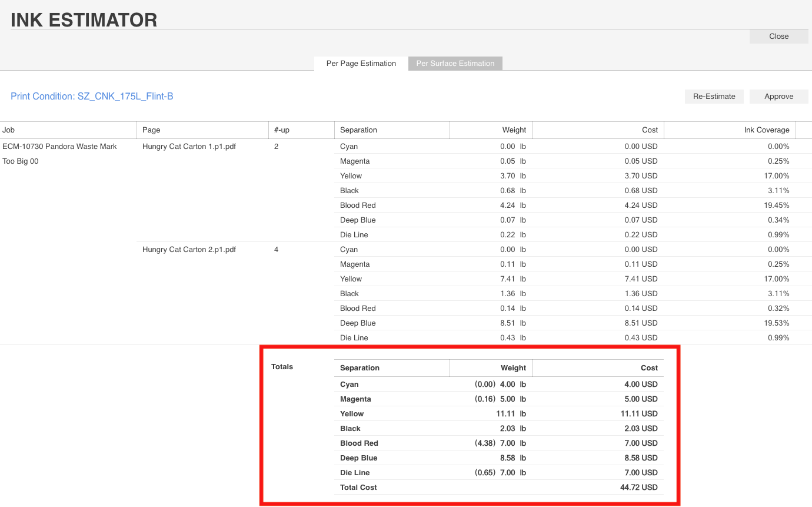The image size is (812, 507).
Task: Click the 11.11 lb Yellow total weight
Action: click(x=511, y=414)
